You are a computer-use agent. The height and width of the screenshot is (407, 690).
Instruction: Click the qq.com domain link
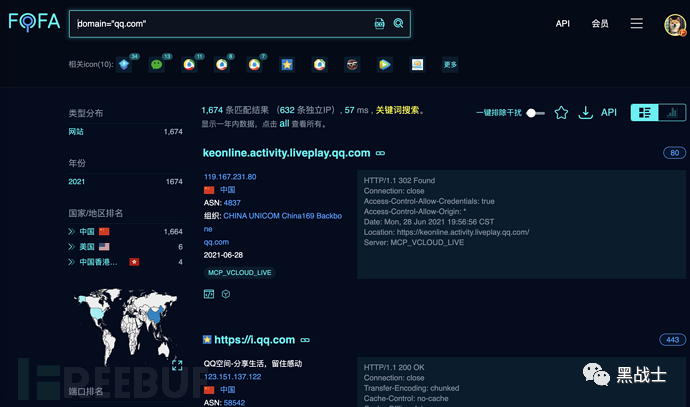click(216, 242)
